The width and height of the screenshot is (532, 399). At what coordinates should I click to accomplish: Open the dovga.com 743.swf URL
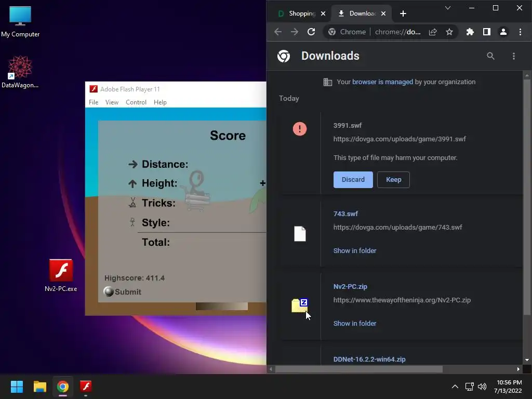click(x=397, y=228)
